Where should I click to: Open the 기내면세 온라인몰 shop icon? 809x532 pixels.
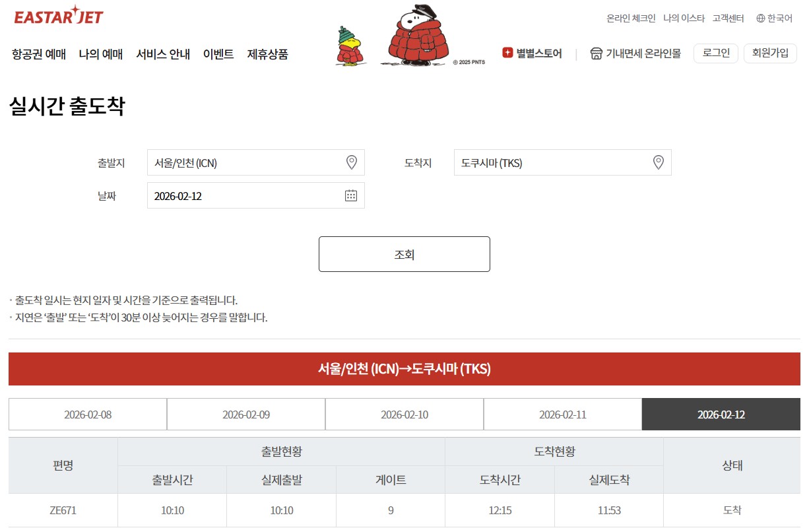click(x=596, y=53)
